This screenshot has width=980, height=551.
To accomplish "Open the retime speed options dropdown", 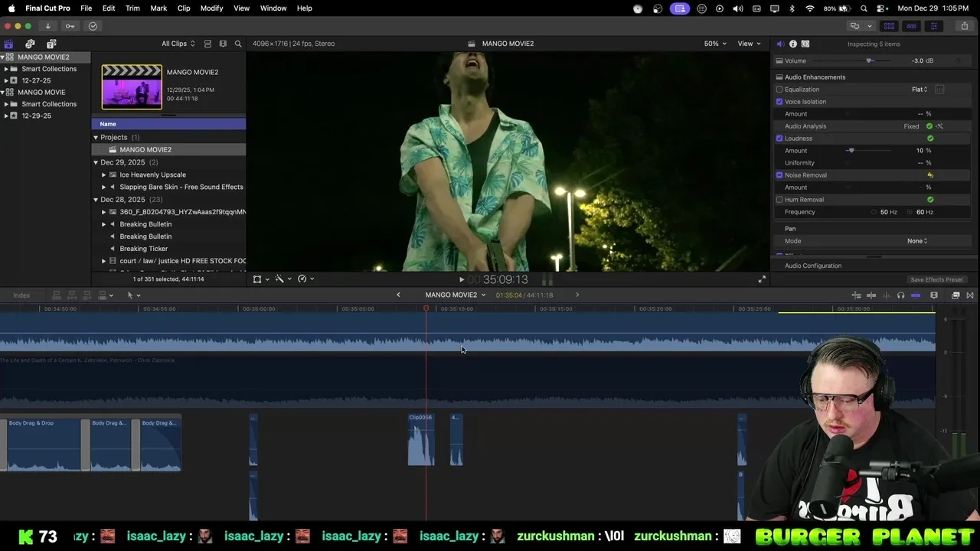I will 305,279.
